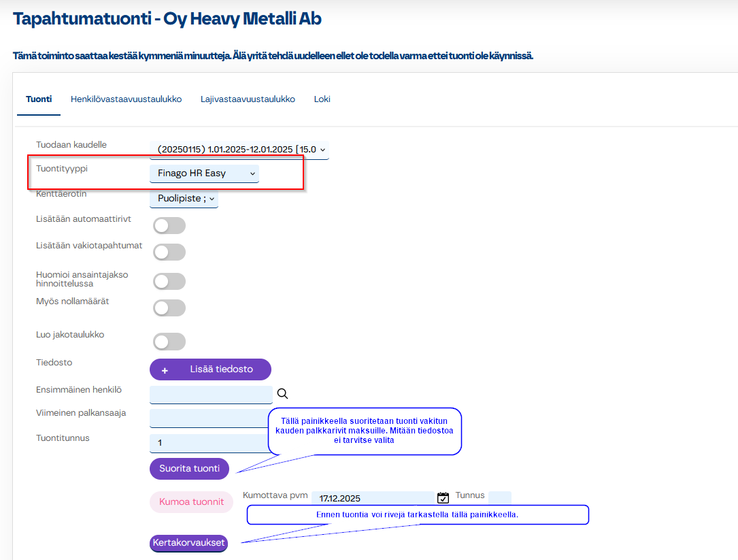Select the Tuonti tab
The height and width of the screenshot is (560, 738).
39,99
